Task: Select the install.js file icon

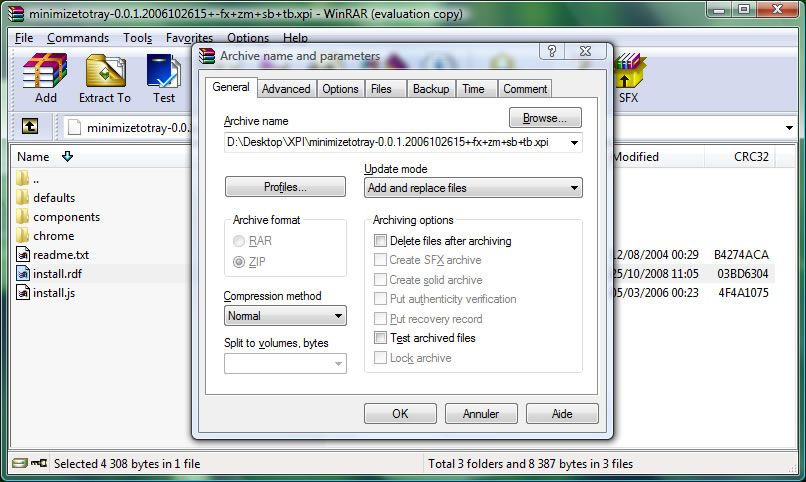Action: point(23,292)
